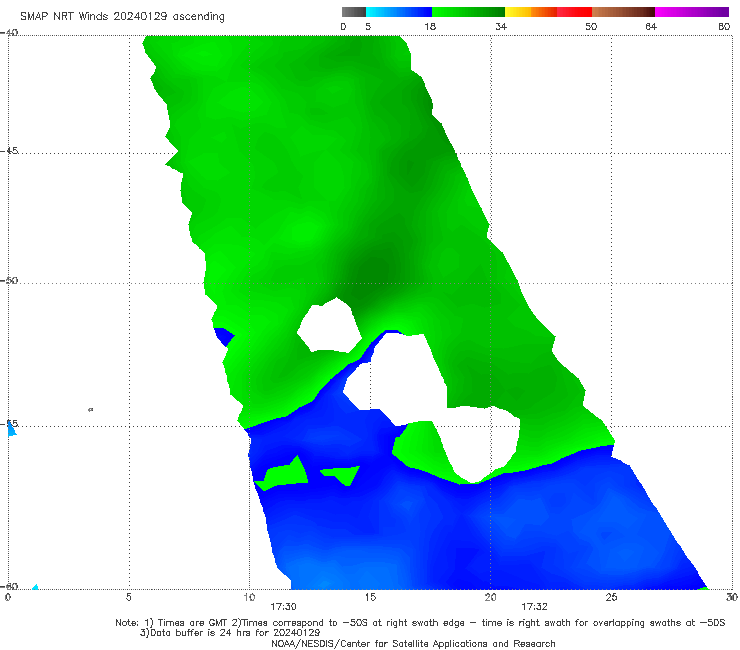Screen dimensions: 740x650
Task: Click the small blue wedge on the swath's left edge
Action: coord(224,337)
